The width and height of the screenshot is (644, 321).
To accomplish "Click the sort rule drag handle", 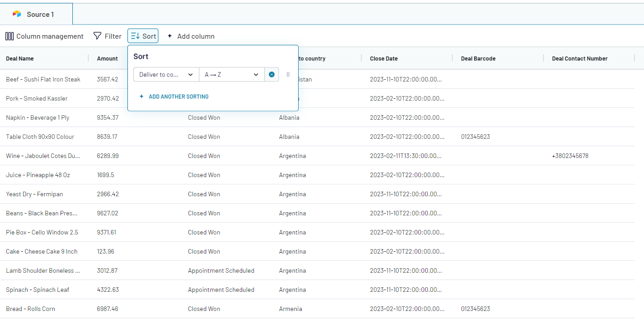I will pyautogui.click(x=288, y=75).
